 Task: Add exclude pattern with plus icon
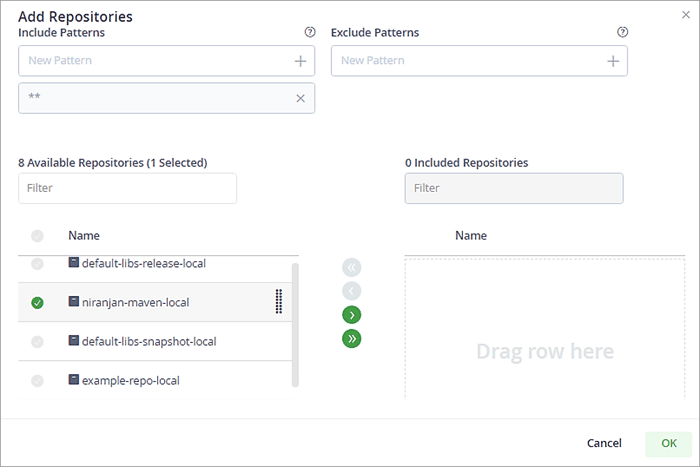pos(613,61)
